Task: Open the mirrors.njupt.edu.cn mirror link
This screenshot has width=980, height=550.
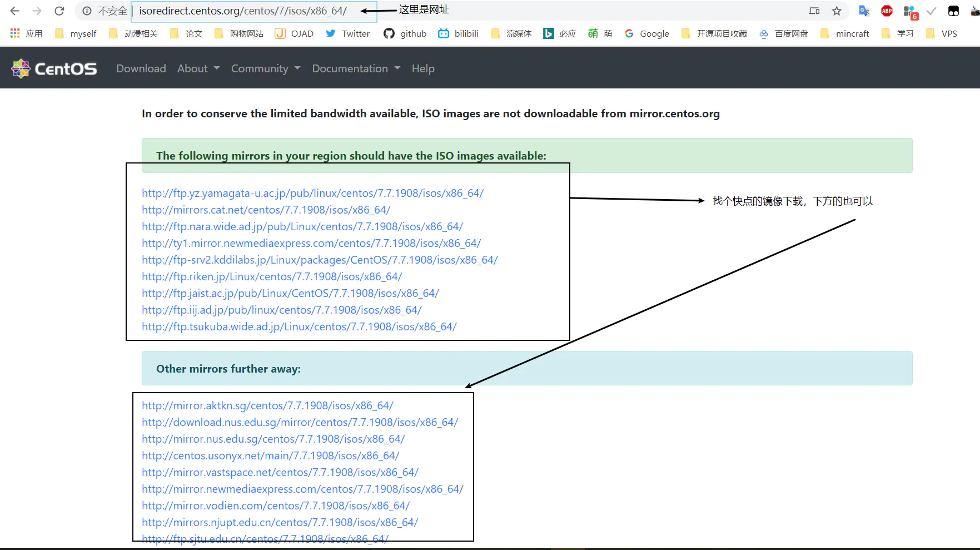Action: point(280,522)
